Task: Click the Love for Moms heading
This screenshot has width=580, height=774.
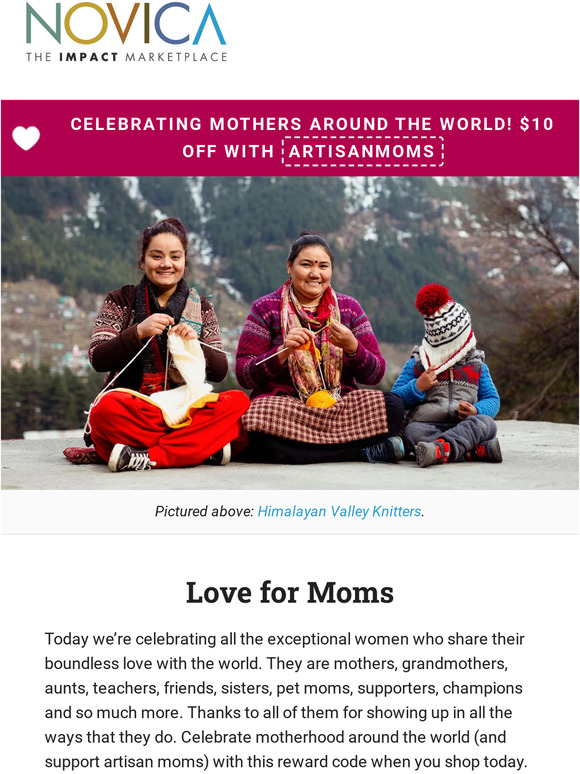Action: tap(290, 592)
